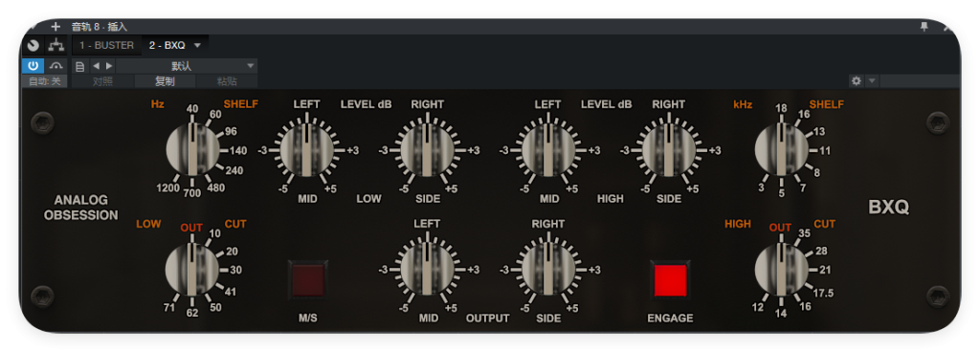Switch to the 1 - BUSTER tab
The width and height of the screenshot is (980, 352).
tap(106, 46)
